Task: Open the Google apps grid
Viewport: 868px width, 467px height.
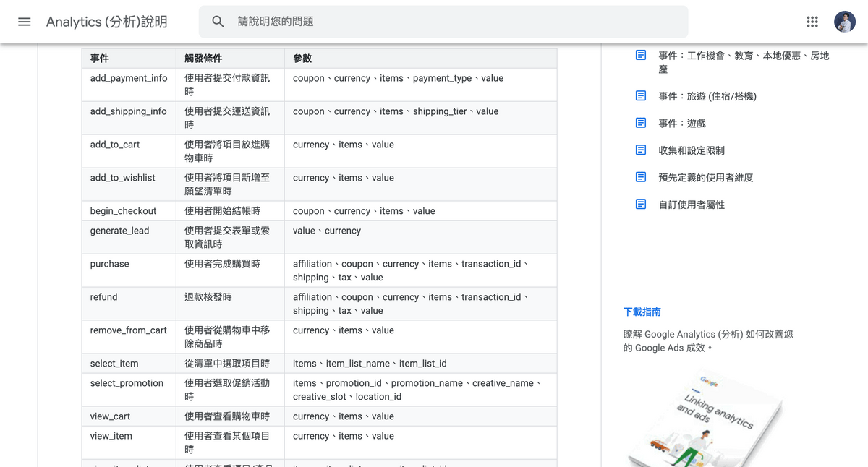Action: 812,22
